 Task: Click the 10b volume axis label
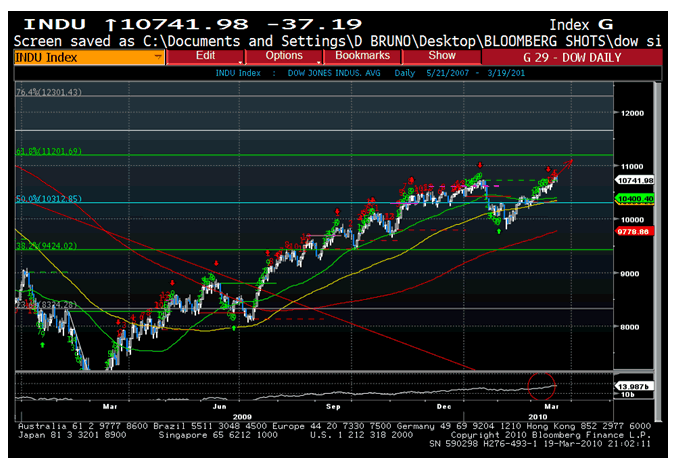tap(627, 394)
